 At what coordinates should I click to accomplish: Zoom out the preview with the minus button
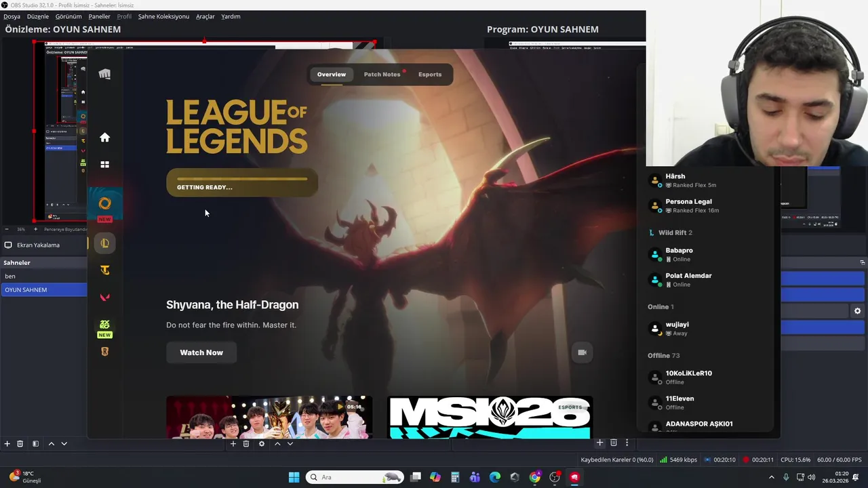point(7,229)
